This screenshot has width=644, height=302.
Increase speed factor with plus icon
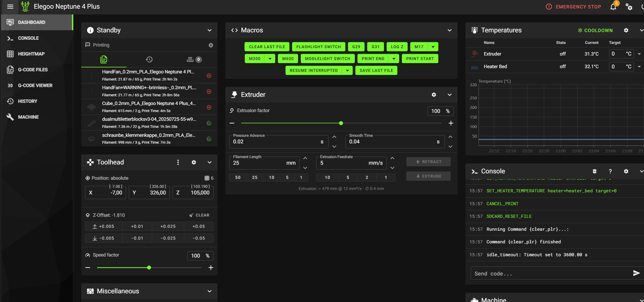click(x=211, y=268)
